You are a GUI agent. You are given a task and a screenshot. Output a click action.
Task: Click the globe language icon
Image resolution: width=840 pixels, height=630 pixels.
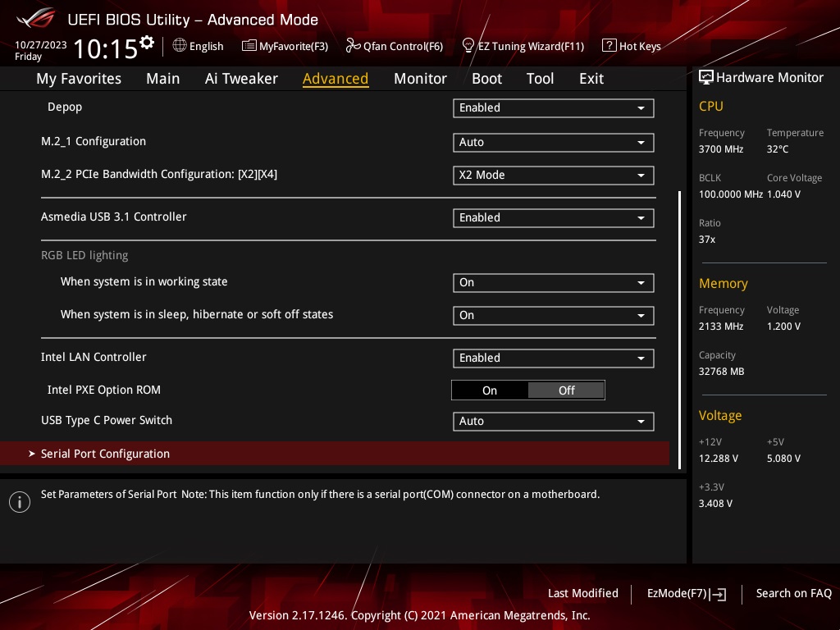(180, 46)
